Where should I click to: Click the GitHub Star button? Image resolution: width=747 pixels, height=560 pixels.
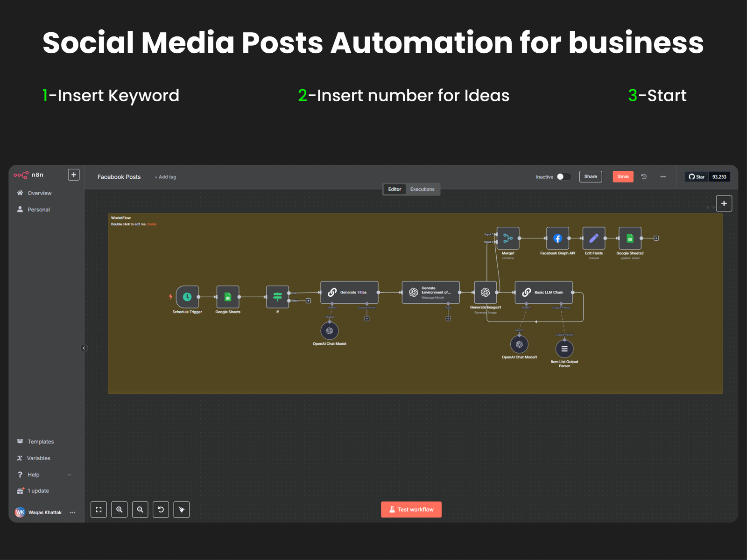[x=697, y=177]
